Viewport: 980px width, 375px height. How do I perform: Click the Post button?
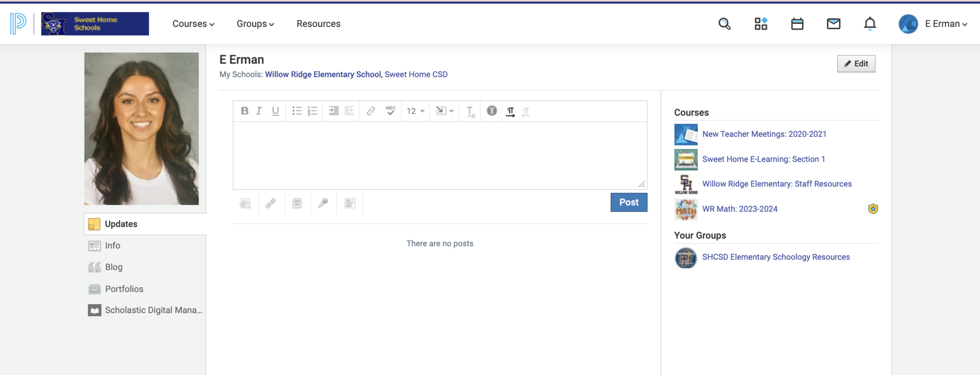tap(628, 202)
